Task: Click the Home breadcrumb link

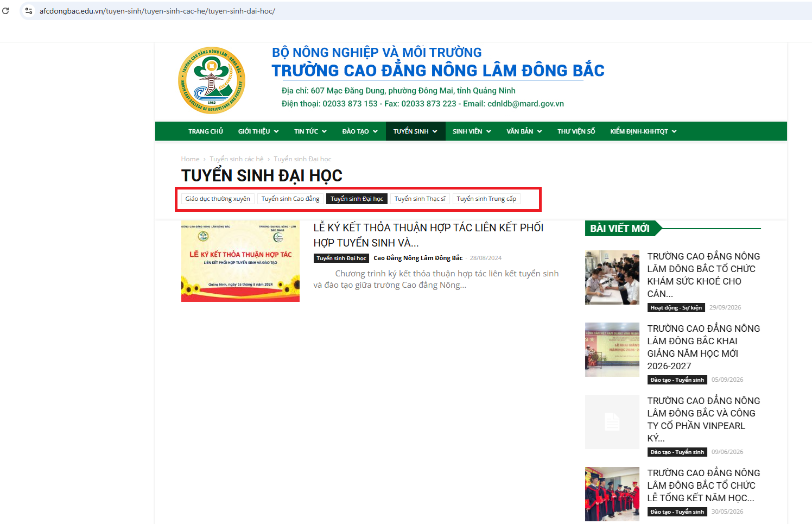Action: pos(190,159)
